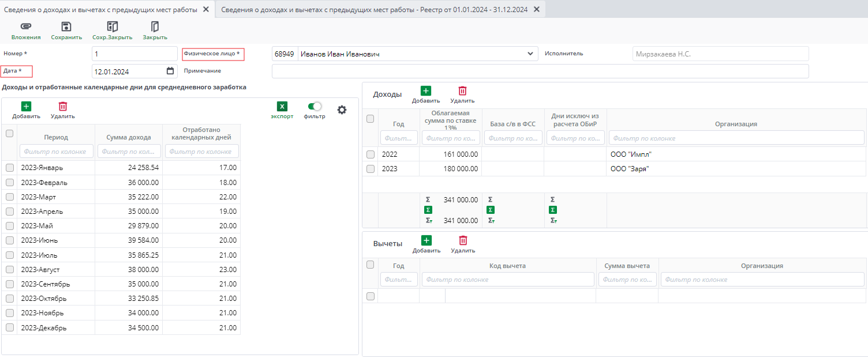This screenshot has height=362, width=868.
Task: Click the Сохр.Закрыть toolbar icon
Action: 113,27
